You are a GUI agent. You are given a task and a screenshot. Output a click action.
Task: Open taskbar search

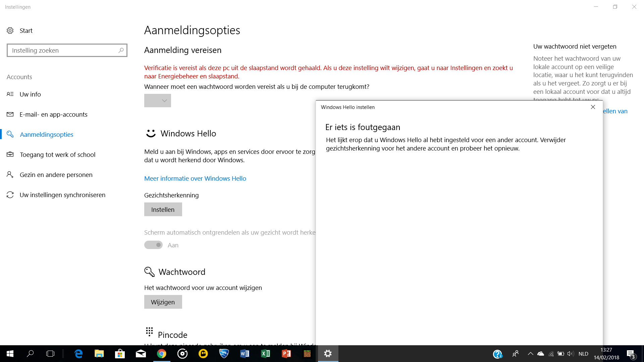click(x=30, y=354)
